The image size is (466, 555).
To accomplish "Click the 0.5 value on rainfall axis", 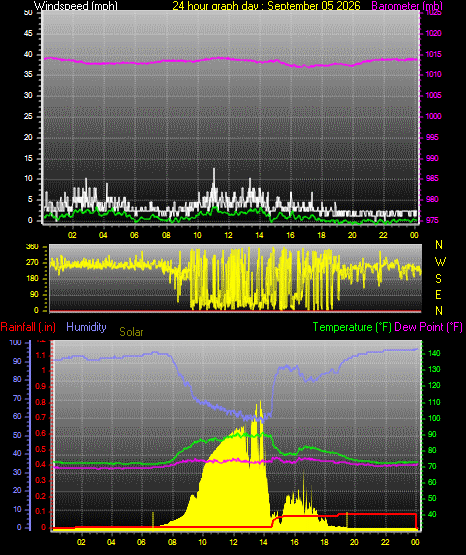I will 41,449.
